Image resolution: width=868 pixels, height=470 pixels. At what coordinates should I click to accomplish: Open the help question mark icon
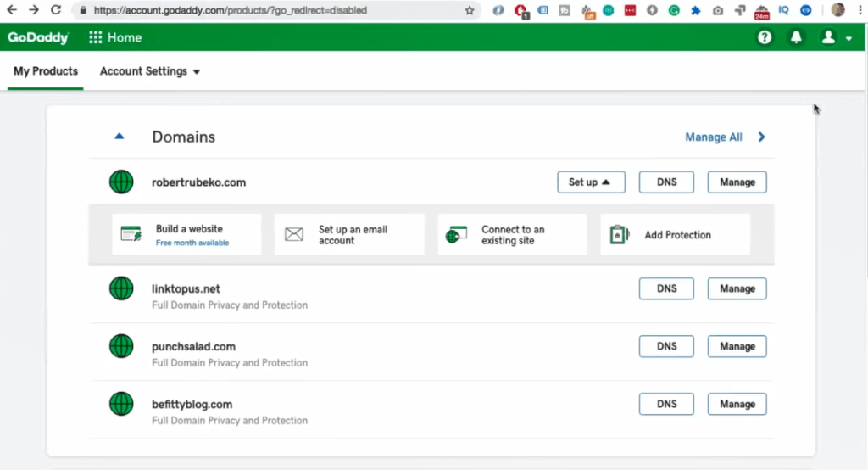(x=765, y=37)
